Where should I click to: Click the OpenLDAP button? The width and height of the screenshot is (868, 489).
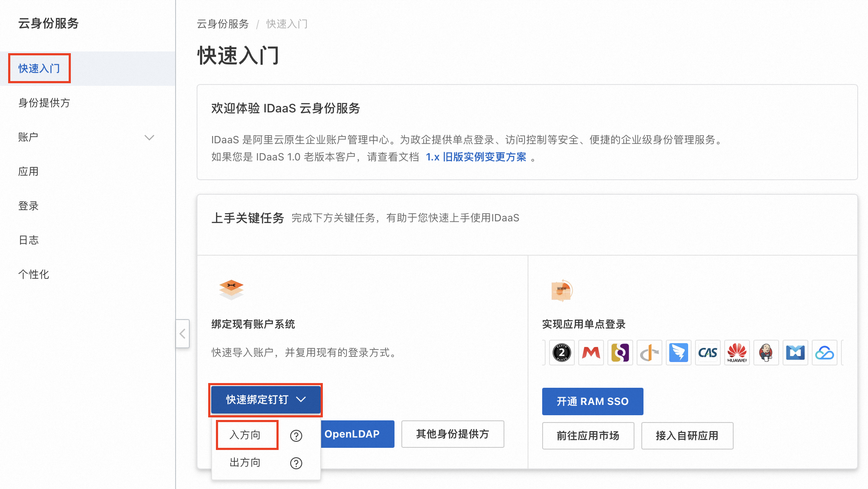(357, 434)
